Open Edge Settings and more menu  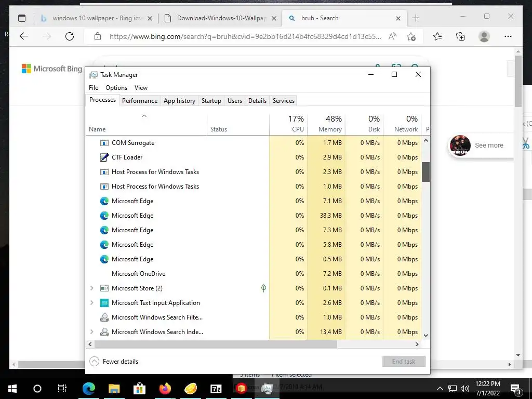click(508, 36)
